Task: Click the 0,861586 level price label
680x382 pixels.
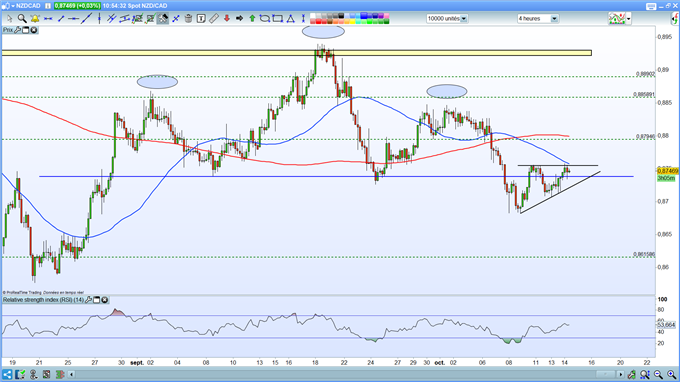Action: coord(644,254)
